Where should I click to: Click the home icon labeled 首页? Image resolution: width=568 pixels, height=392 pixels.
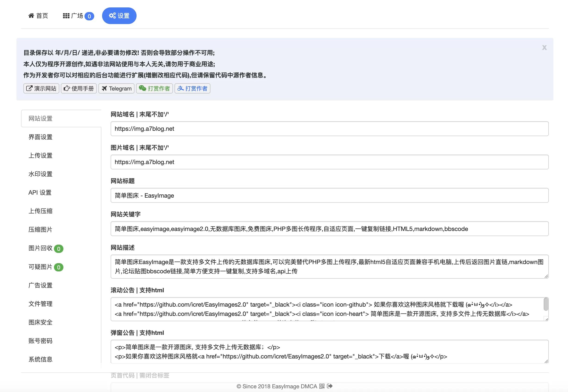pos(31,16)
